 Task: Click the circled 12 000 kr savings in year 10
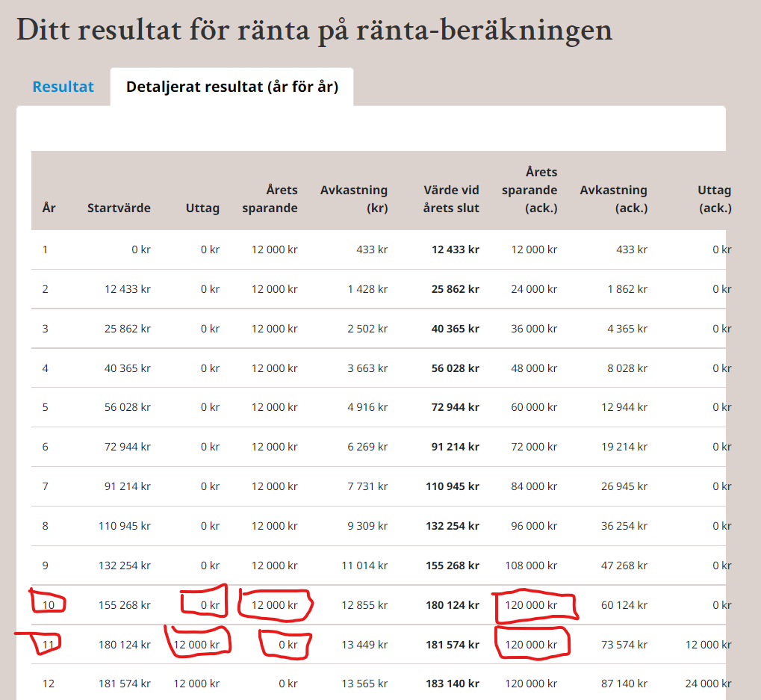coord(274,604)
